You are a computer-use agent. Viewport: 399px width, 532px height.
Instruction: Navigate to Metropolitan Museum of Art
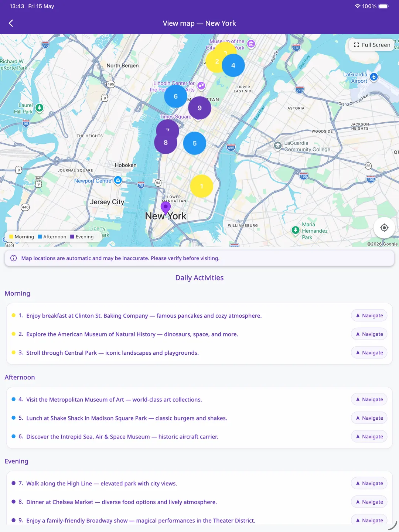pyautogui.click(x=369, y=399)
